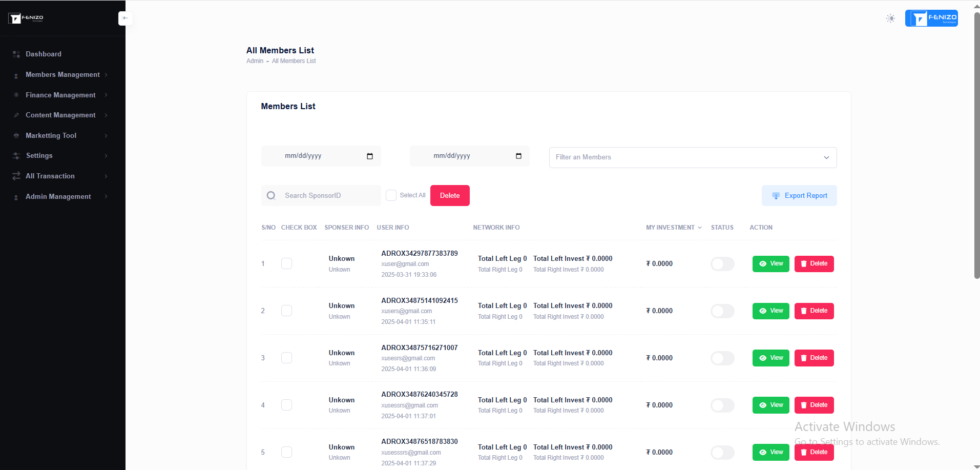Click trash icon in row 1 Delete button

click(804, 264)
